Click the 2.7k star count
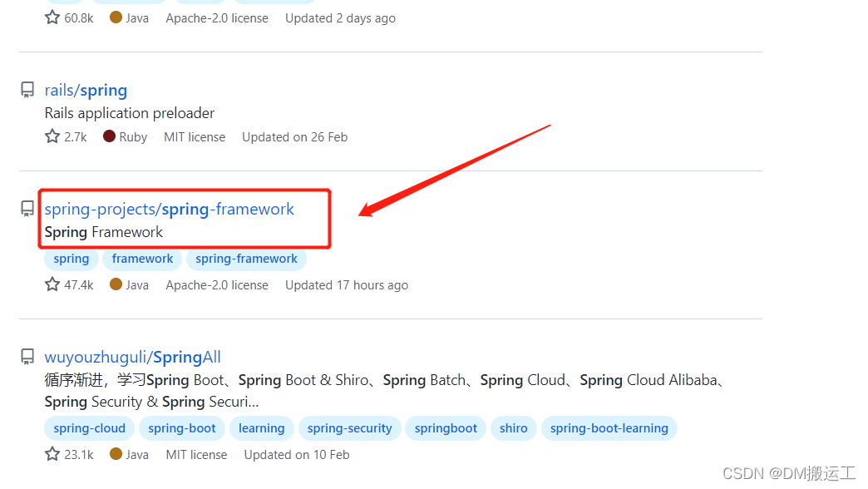The image size is (868, 489). point(76,136)
